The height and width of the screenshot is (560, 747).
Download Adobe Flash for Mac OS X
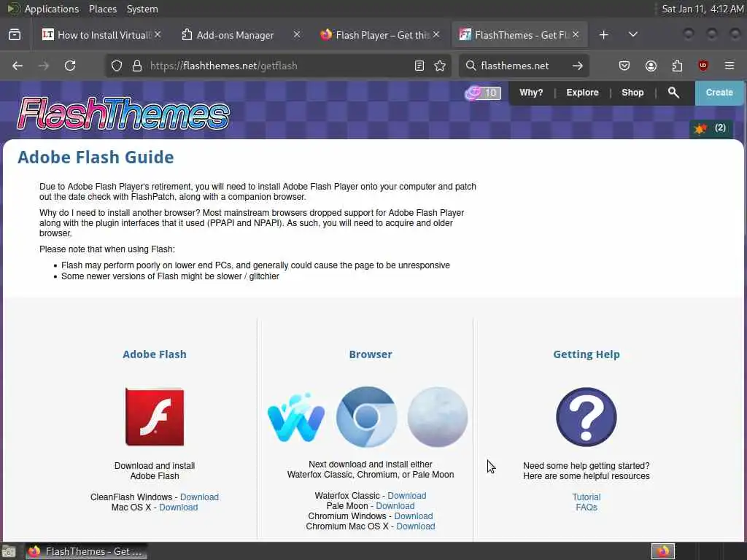pyautogui.click(x=178, y=507)
